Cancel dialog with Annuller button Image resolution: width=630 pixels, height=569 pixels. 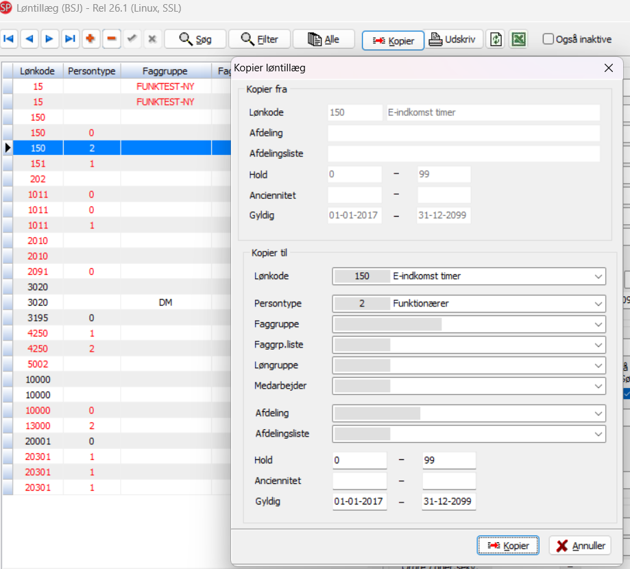(x=580, y=545)
